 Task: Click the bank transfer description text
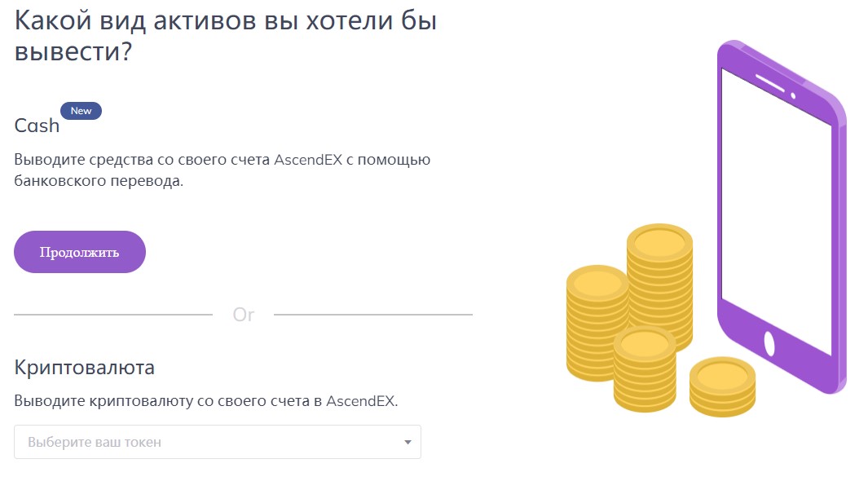222,170
